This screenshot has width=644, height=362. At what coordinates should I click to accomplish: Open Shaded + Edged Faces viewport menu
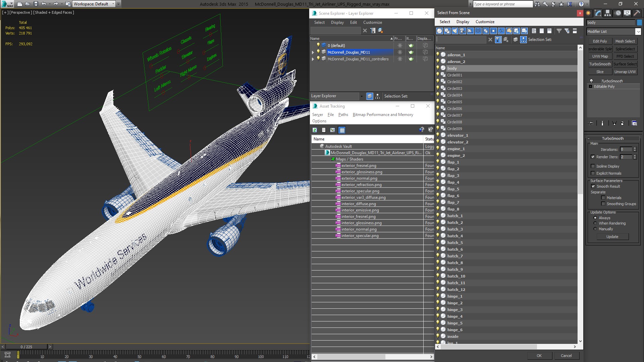(54, 12)
